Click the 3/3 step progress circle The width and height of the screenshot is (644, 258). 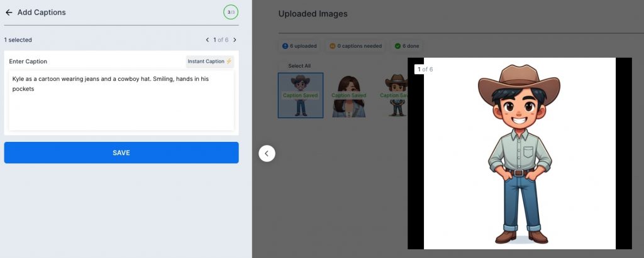pos(230,12)
